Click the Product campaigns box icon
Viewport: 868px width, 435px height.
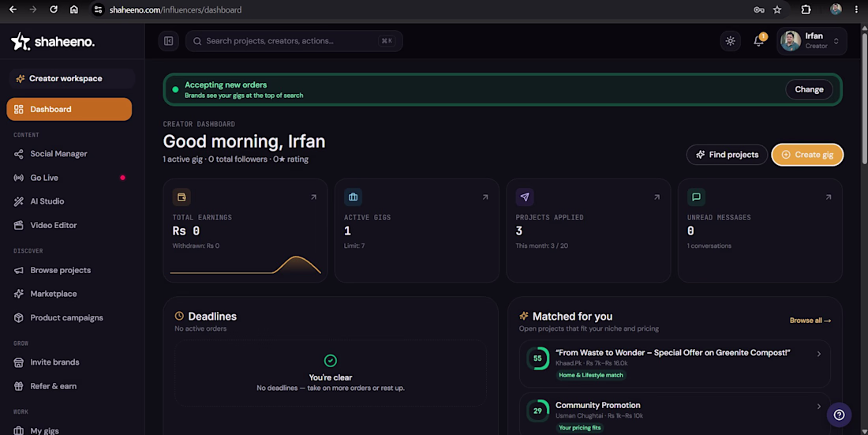tap(19, 317)
